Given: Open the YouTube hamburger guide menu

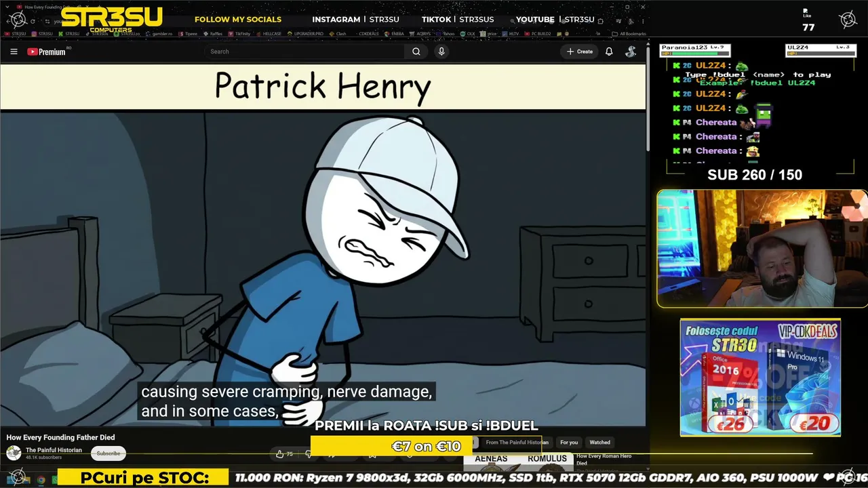Looking at the screenshot, I should (x=14, y=52).
